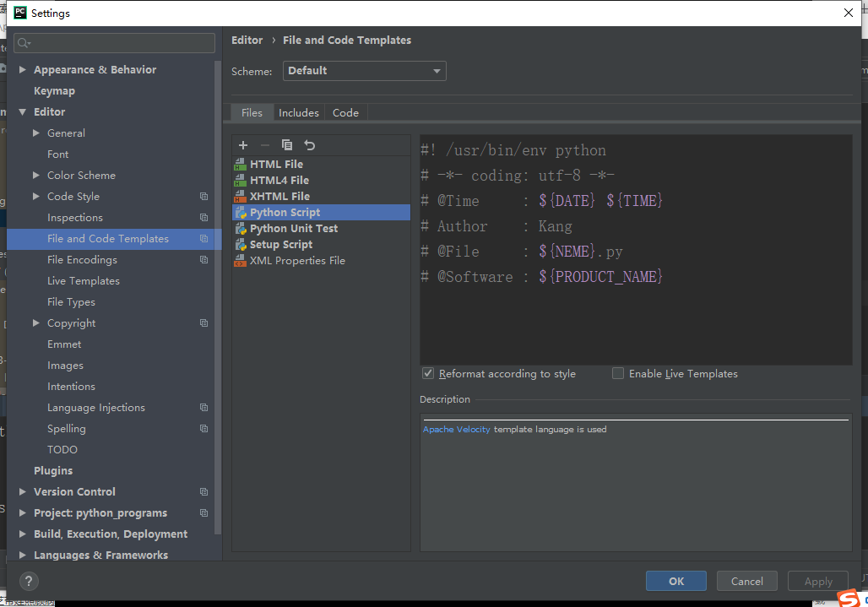
Task: Collapse the Editor tree section
Action: 23,111
